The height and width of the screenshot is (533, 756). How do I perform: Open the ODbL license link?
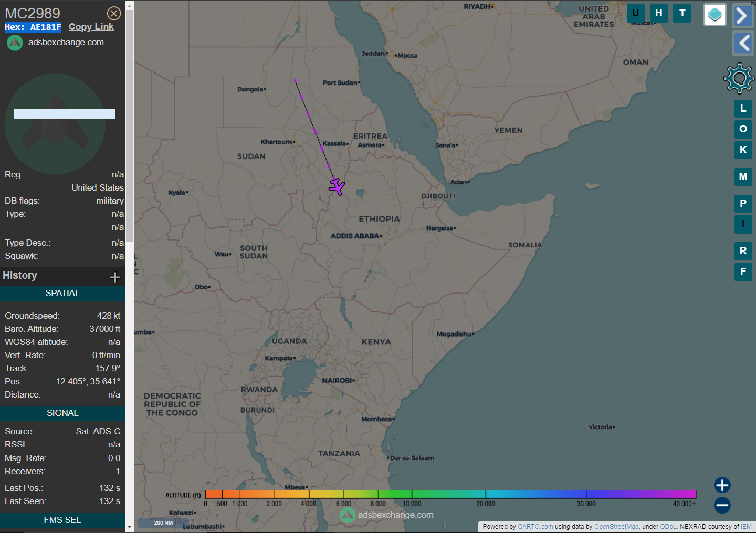pos(668,527)
